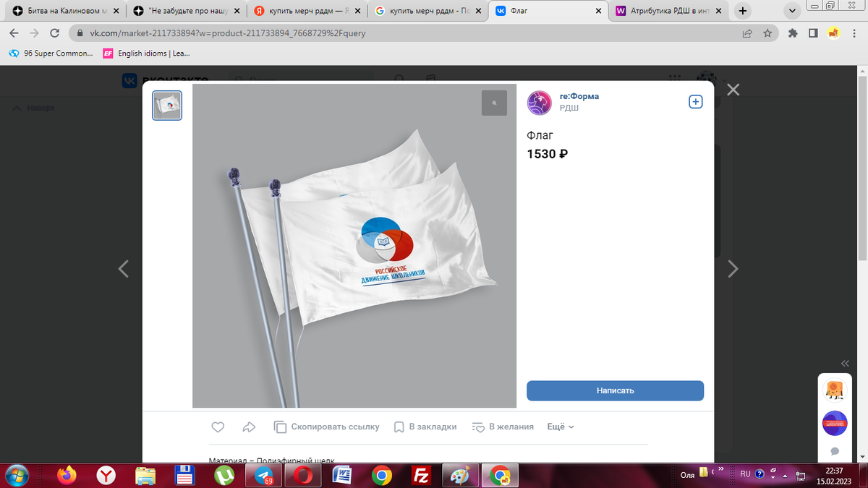This screenshot has width=868, height=488.
Task: Open purple round chat avatar in side panel
Action: (x=834, y=423)
